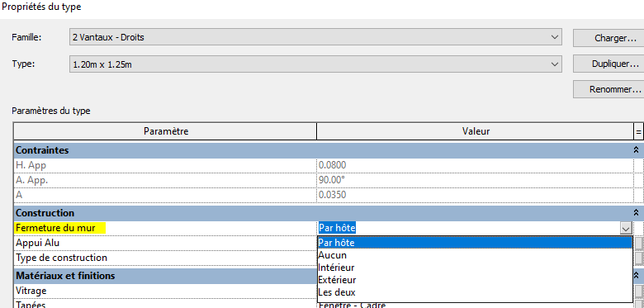The image size is (644, 308).
Task: Click the Type de construction association button
Action: (x=639, y=258)
